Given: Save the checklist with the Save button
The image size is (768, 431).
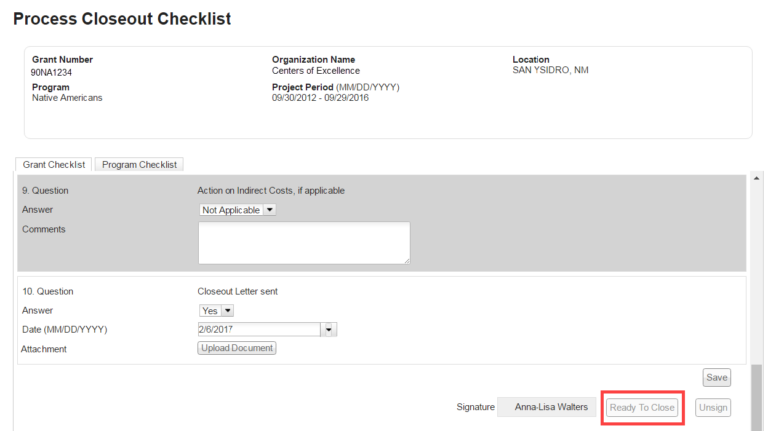Looking at the screenshot, I should [x=716, y=378].
